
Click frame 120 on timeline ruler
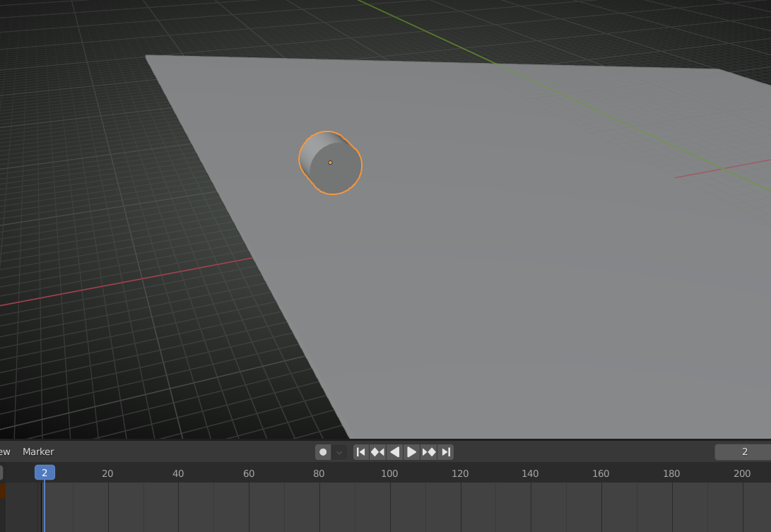[x=460, y=473]
